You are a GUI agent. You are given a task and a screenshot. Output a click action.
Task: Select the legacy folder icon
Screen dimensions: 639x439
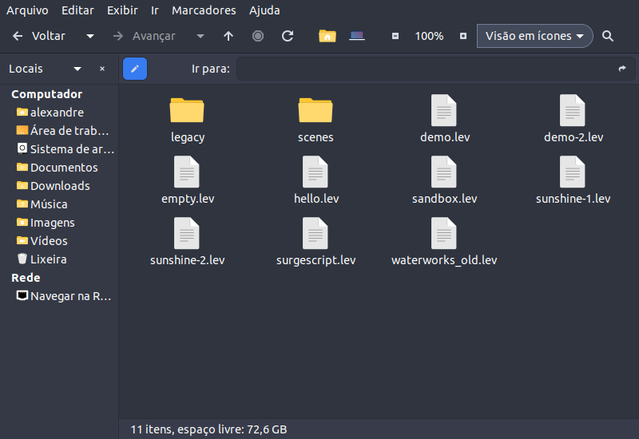coord(187,110)
